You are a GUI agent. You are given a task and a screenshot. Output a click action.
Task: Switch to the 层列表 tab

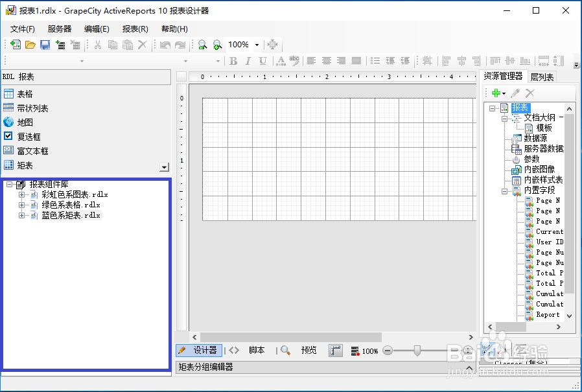542,77
